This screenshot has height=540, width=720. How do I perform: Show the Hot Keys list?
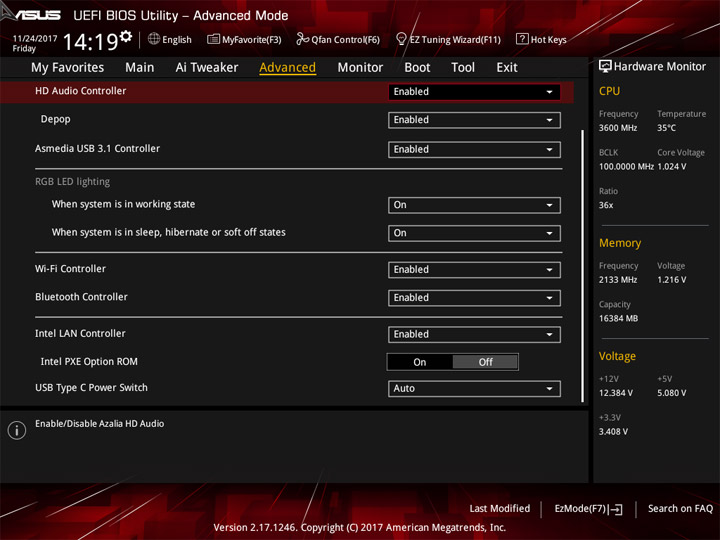click(541, 39)
